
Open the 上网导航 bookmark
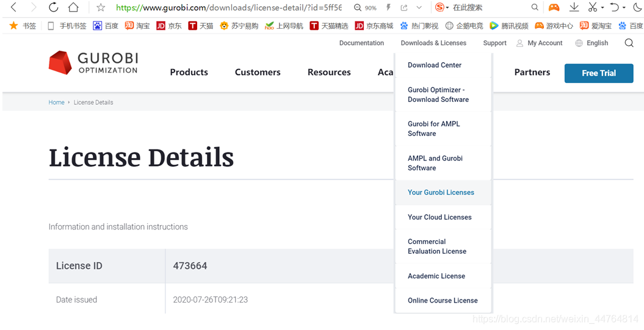(284, 26)
